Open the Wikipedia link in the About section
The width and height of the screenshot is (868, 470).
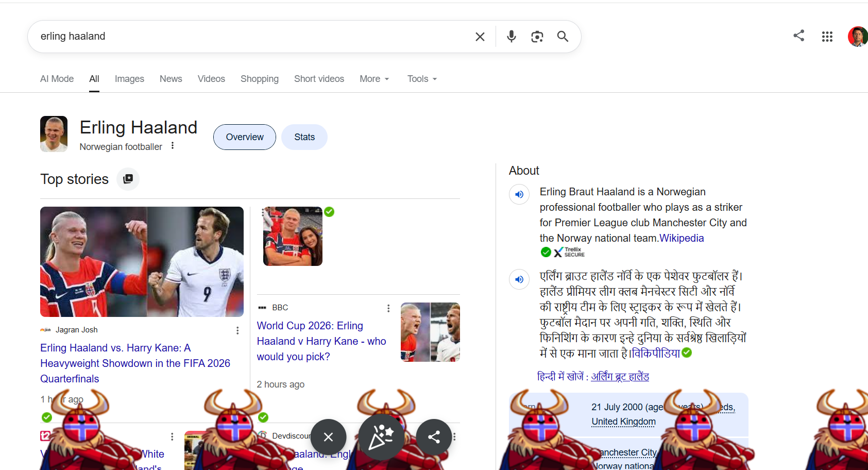click(682, 238)
